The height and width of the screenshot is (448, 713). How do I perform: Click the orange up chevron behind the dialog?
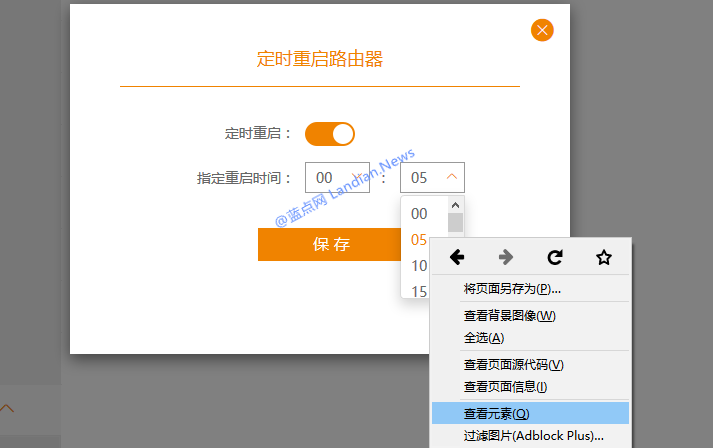point(6,408)
